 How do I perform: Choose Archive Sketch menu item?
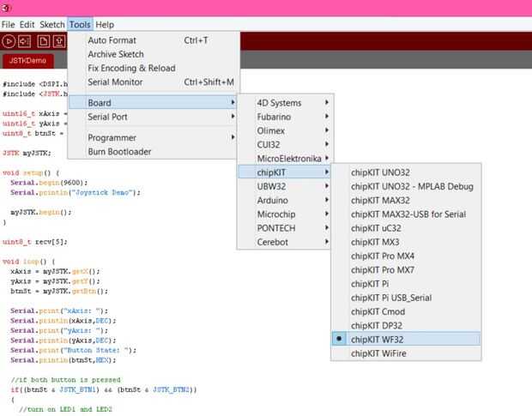pos(153,54)
